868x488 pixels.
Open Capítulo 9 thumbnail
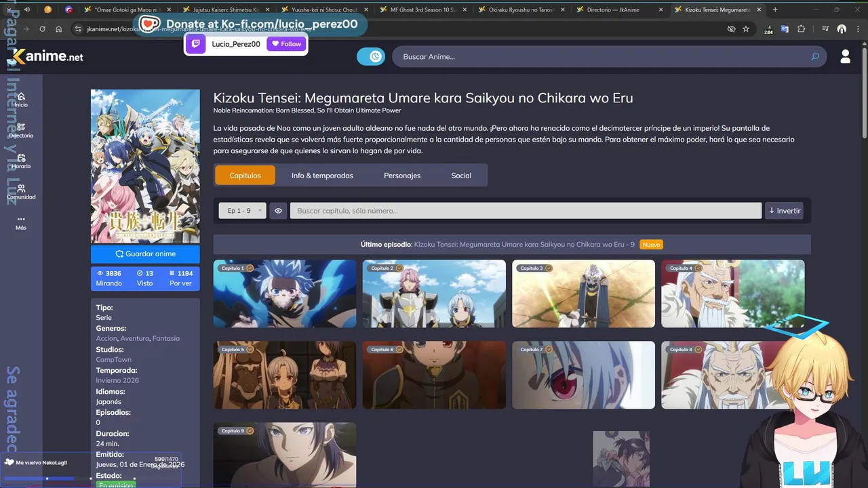pos(285,455)
